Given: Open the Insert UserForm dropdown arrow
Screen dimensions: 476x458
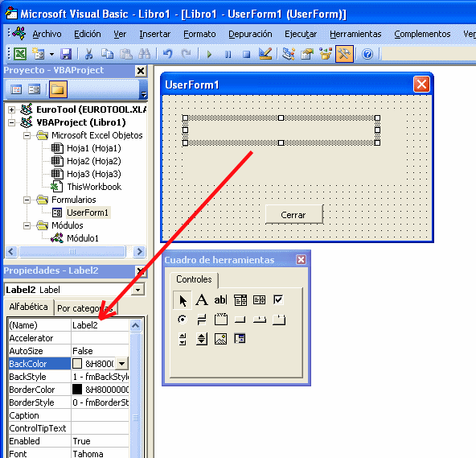Looking at the screenshot, I should pyautogui.click(x=51, y=55).
